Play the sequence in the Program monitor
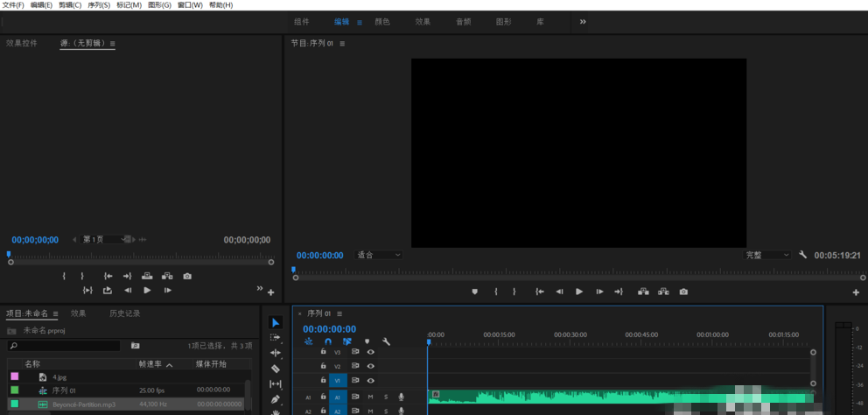The image size is (868, 415). point(579,292)
